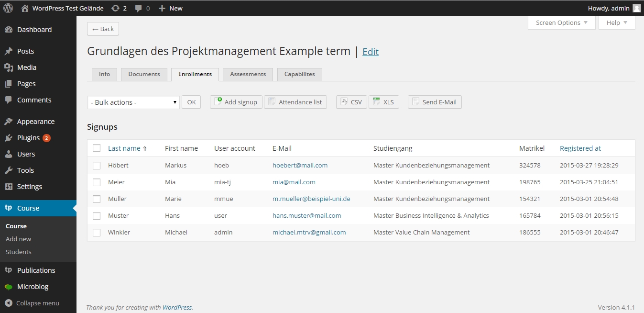Expand the Help panel
This screenshot has height=313, width=644.
click(x=616, y=23)
